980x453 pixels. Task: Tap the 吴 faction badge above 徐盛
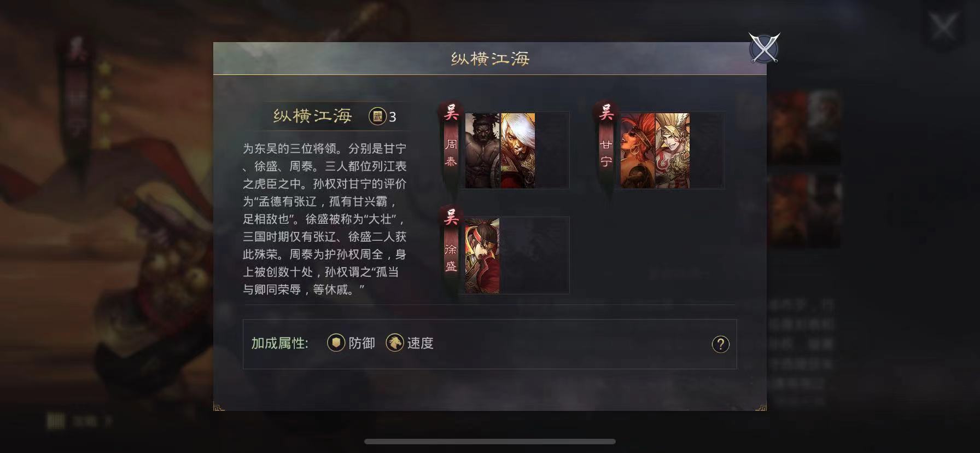pyautogui.click(x=451, y=218)
